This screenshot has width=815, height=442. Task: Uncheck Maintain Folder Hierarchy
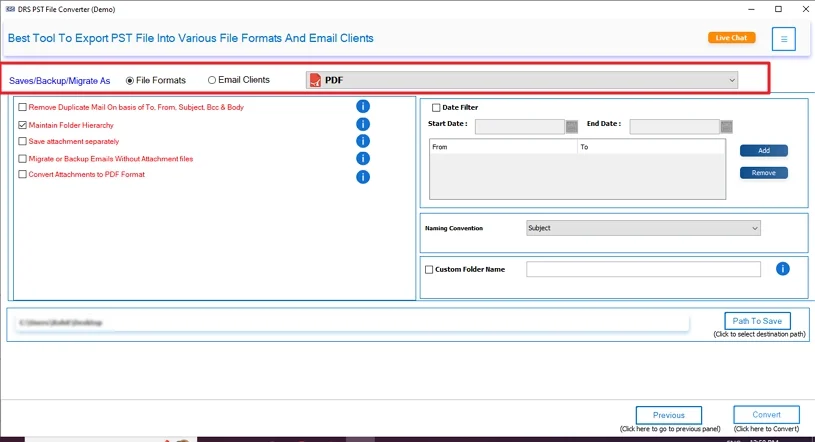(22, 125)
